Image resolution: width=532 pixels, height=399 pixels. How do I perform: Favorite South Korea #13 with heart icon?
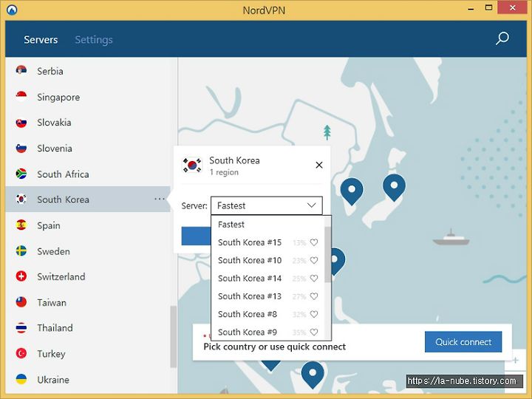(x=314, y=296)
